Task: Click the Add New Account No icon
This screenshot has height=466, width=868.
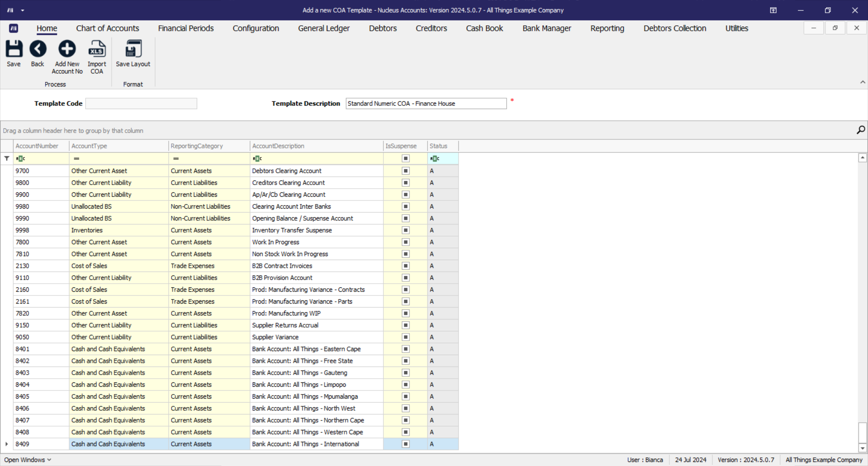Action: click(x=67, y=49)
